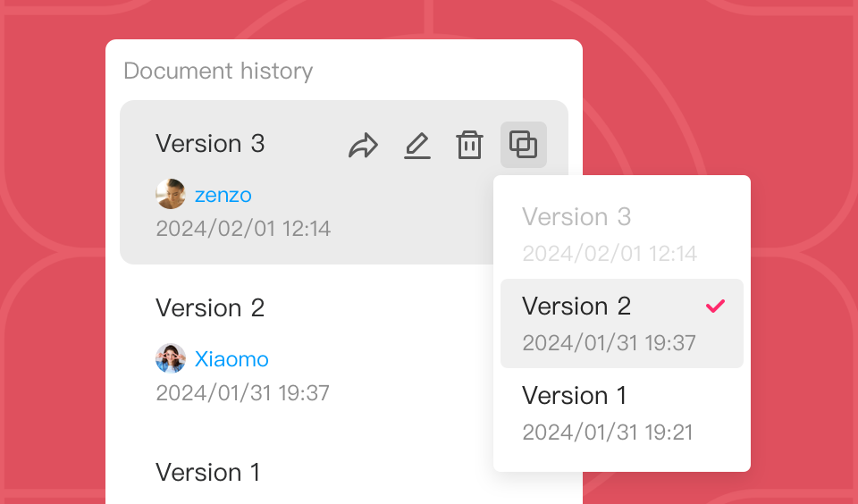This screenshot has width=858, height=504.
Task: Choose Version 1 in the dropdown menu
Action: (575, 396)
